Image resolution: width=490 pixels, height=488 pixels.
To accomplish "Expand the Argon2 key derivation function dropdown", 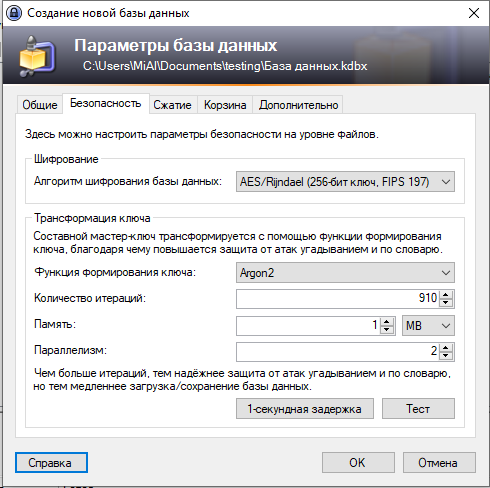I will tap(345, 273).
